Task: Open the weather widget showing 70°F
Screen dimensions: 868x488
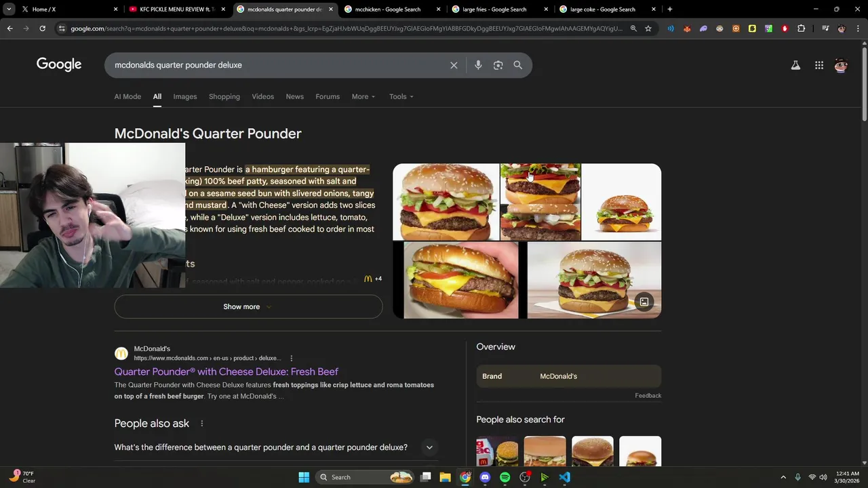Action: (22, 477)
